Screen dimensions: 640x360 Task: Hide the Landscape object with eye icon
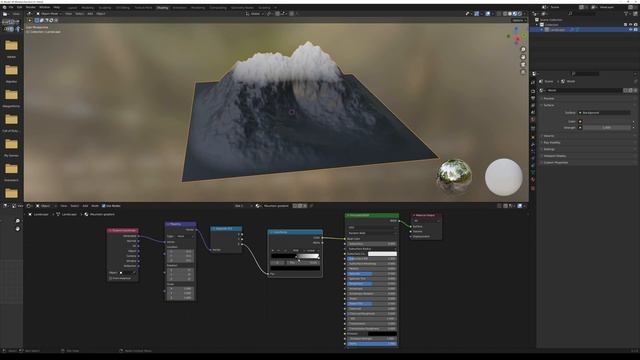pos(631,29)
